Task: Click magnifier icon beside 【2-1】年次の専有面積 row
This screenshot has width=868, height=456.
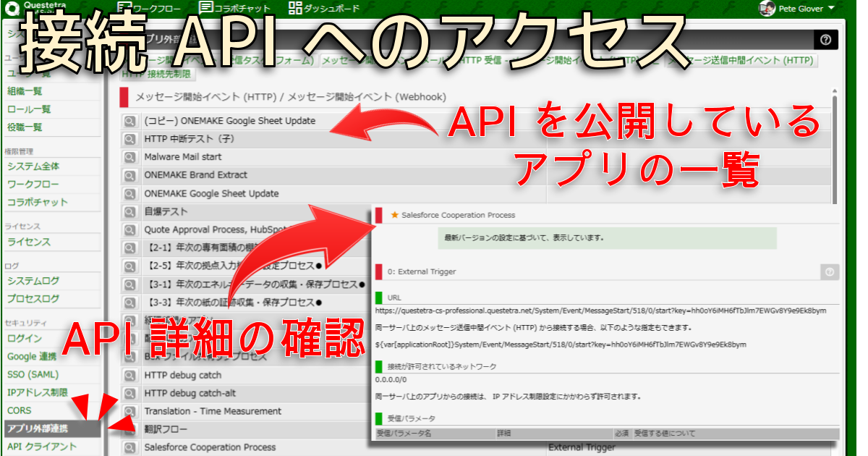Action: [130, 248]
